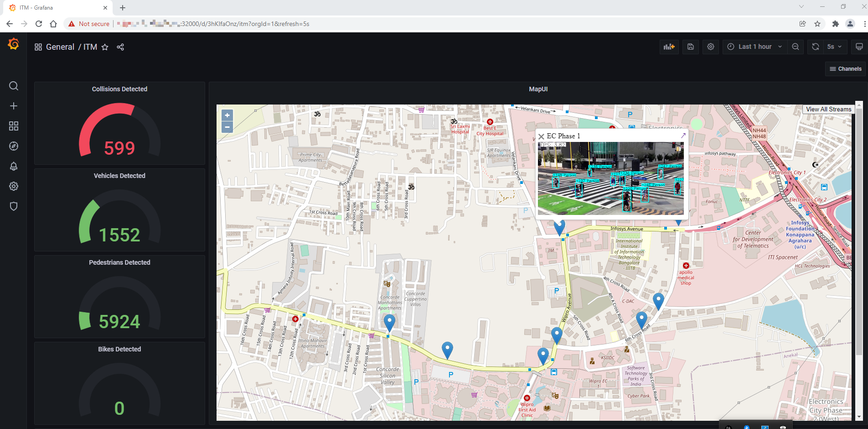Enable kiosk cycle view with the monitor icon
This screenshot has height=429, width=868.
coord(859,47)
